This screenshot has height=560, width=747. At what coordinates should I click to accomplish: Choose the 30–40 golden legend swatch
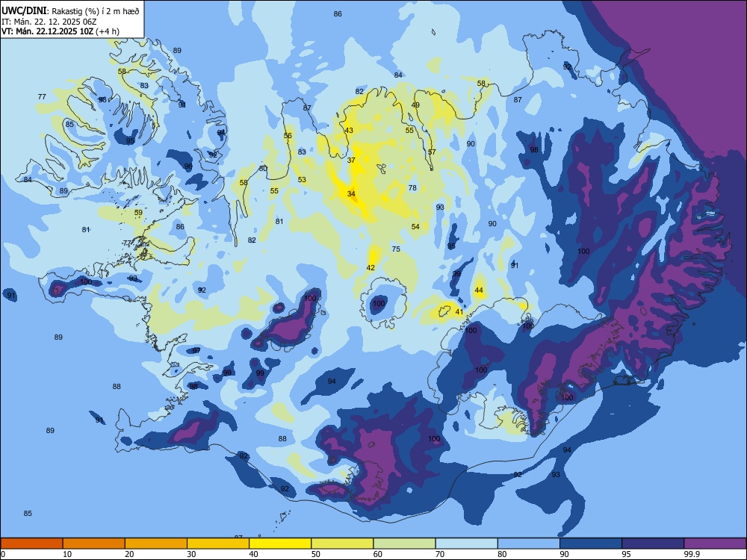218,544
